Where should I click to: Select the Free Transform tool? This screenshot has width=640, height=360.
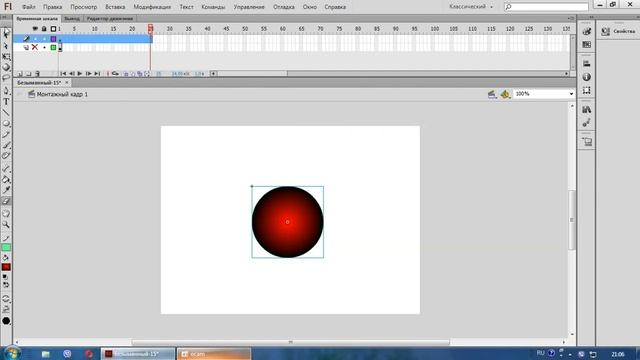pyautogui.click(x=6, y=57)
